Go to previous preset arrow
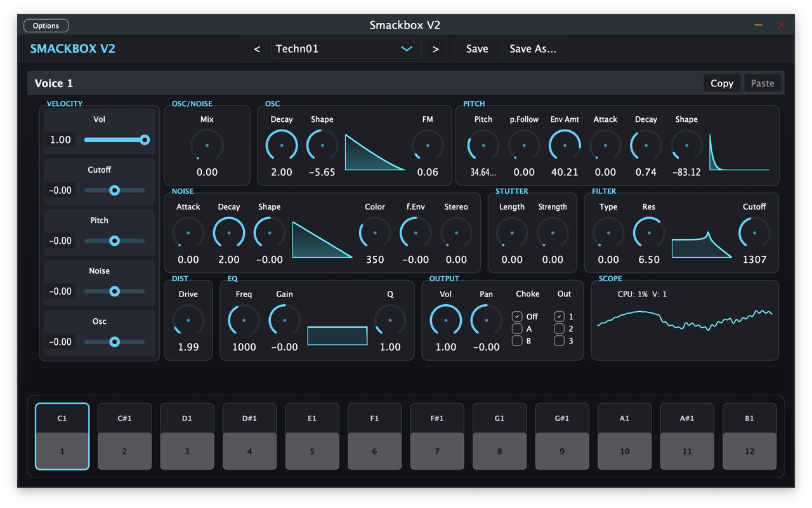812x508 pixels. click(256, 49)
